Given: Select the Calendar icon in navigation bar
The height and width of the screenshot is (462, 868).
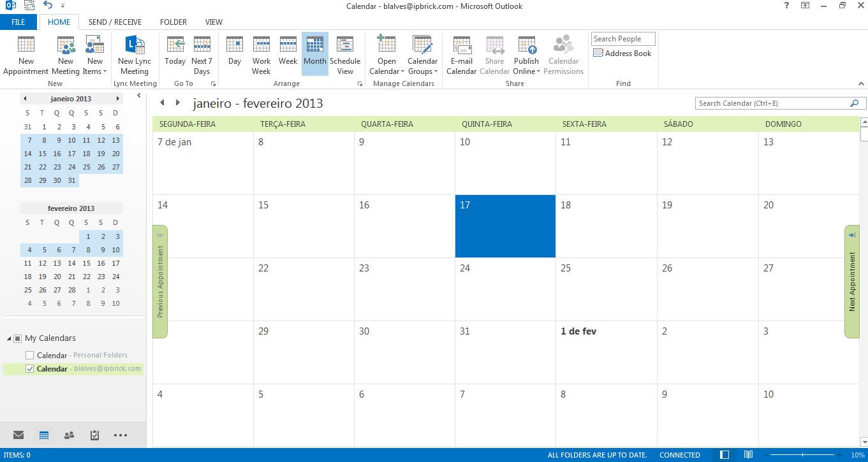Looking at the screenshot, I should (x=44, y=435).
